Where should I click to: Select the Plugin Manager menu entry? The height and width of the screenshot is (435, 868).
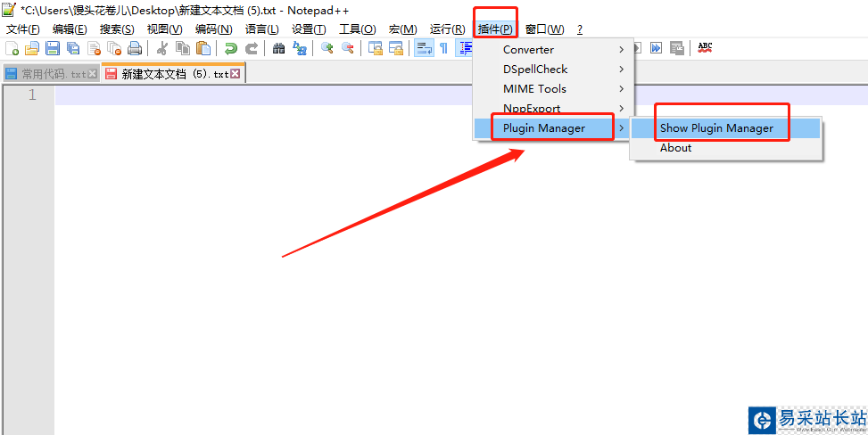click(554, 127)
